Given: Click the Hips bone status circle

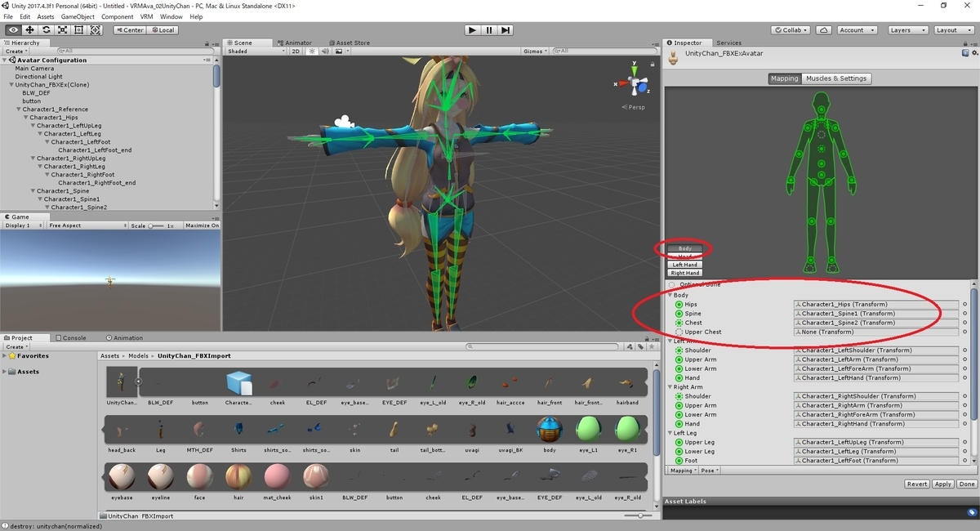Looking at the screenshot, I should coord(679,304).
